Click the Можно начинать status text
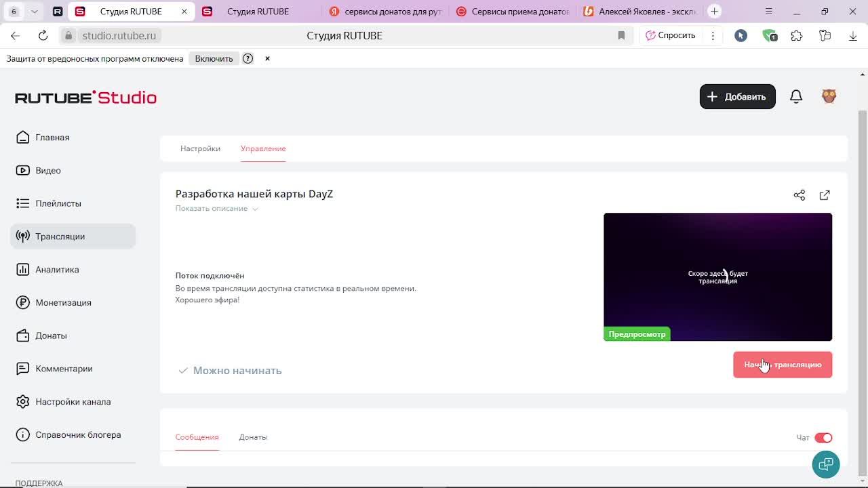The image size is (868, 488). tap(237, 371)
